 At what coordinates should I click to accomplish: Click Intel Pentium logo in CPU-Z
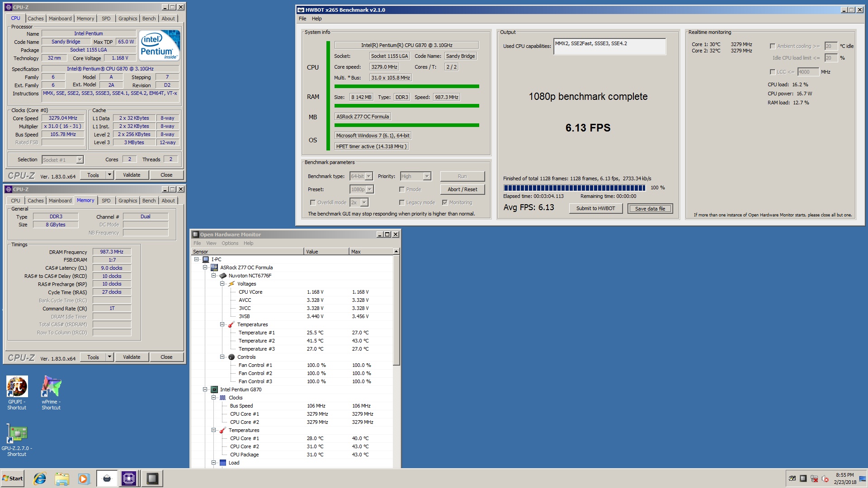pyautogui.click(x=159, y=45)
